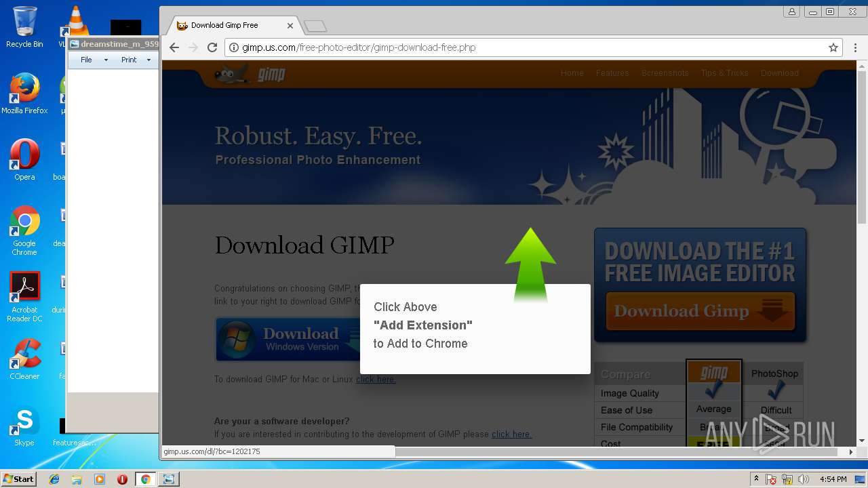The height and width of the screenshot is (488, 868).
Task: Click Download Windows Version button
Action: tap(288, 339)
